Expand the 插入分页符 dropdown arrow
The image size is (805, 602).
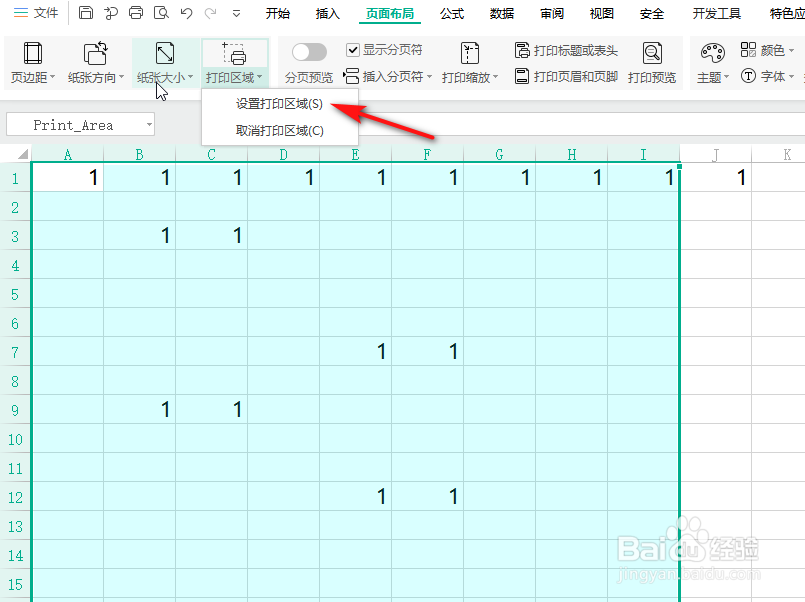[429, 77]
